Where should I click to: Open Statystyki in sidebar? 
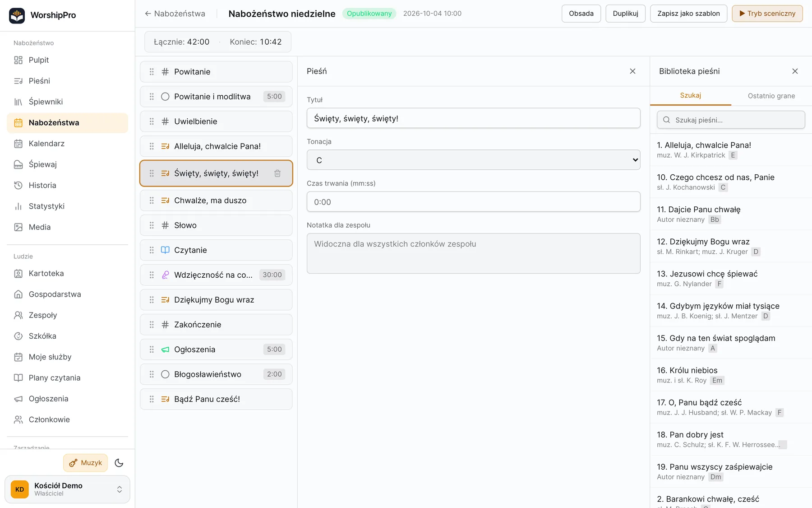point(68,206)
